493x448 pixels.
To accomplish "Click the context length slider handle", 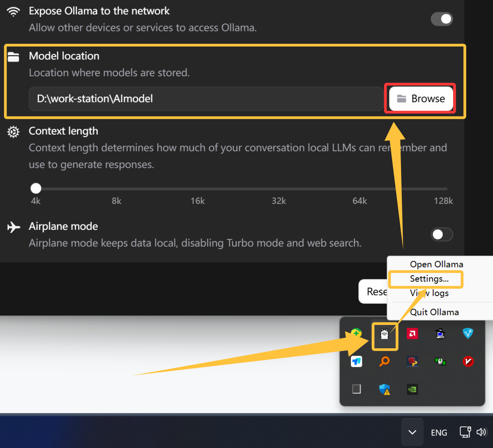I will pos(36,188).
